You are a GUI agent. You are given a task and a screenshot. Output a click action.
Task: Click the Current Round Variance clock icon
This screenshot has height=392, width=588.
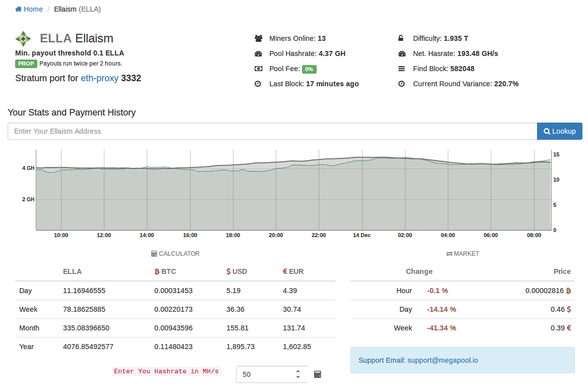pos(401,84)
